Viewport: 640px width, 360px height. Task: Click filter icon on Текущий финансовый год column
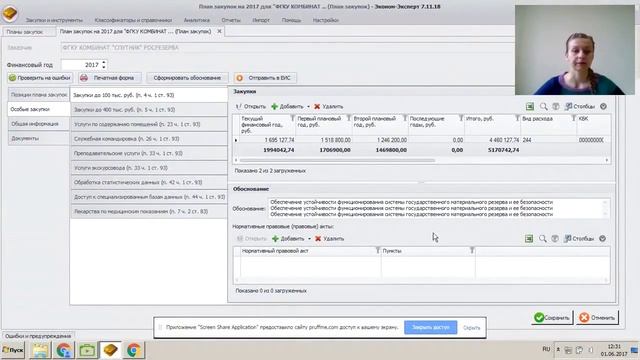[292, 118]
